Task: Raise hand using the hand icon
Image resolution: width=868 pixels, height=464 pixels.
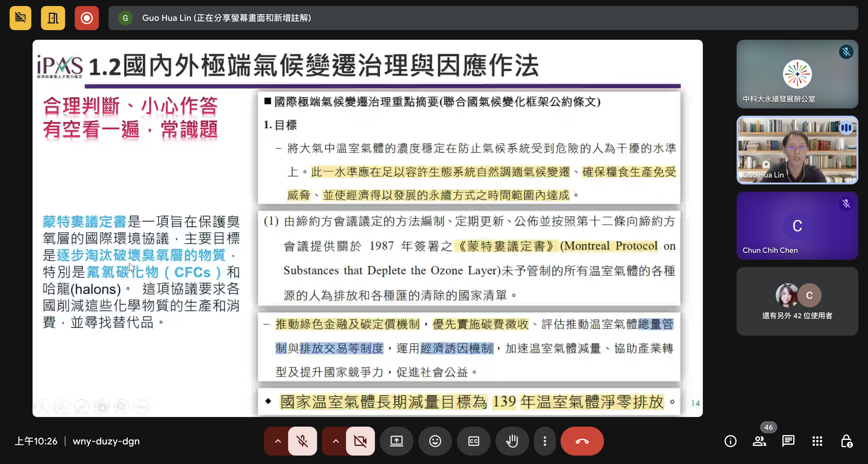Action: coord(512,441)
